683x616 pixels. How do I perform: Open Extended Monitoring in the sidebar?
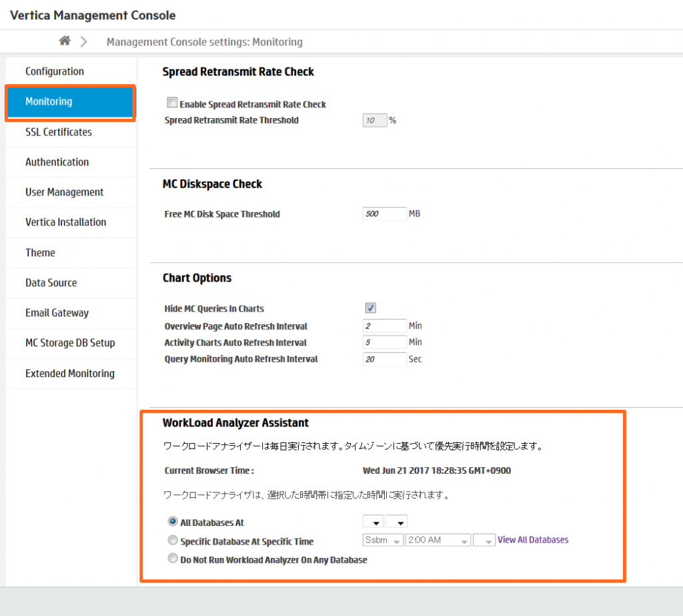(70, 374)
